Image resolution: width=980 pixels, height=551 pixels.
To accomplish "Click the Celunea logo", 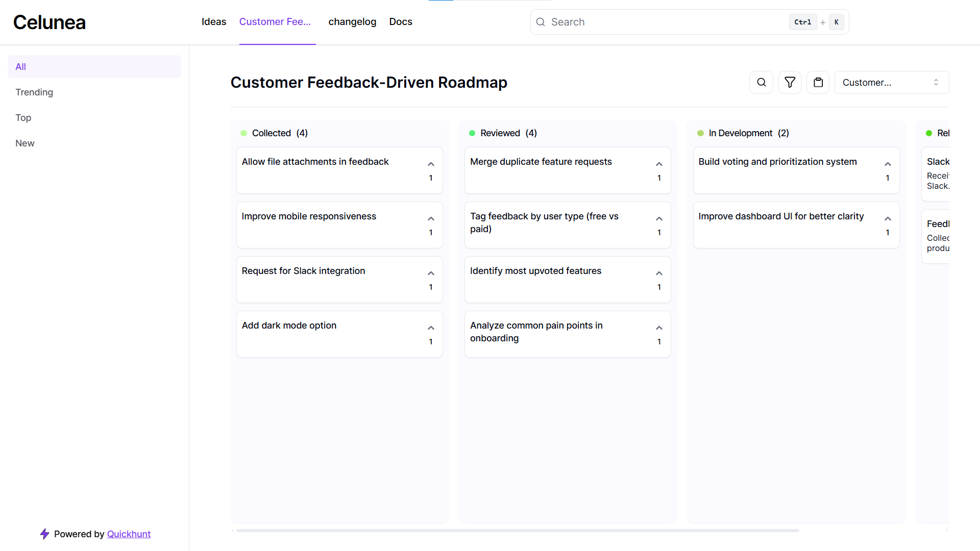I will pyautogui.click(x=50, y=22).
